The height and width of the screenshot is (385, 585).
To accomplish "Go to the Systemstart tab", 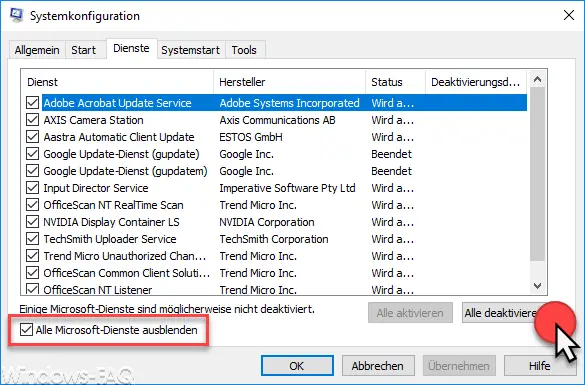I will [x=190, y=50].
